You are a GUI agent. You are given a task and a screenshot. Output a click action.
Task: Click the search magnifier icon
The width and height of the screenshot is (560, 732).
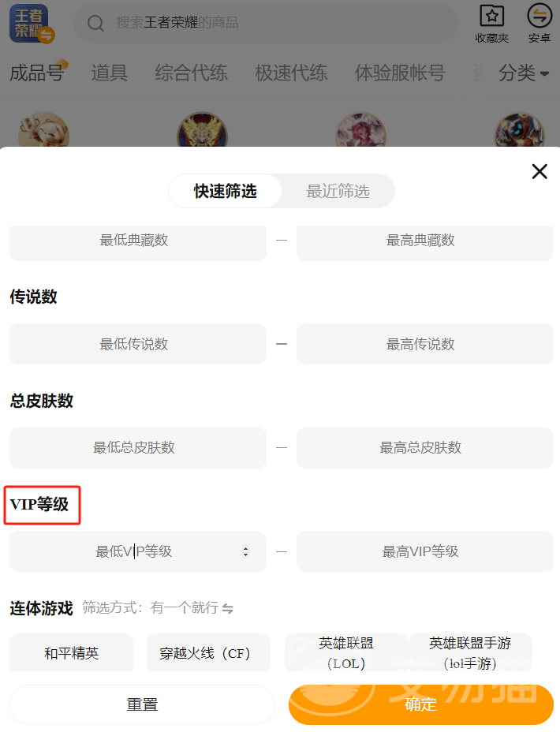click(x=95, y=23)
